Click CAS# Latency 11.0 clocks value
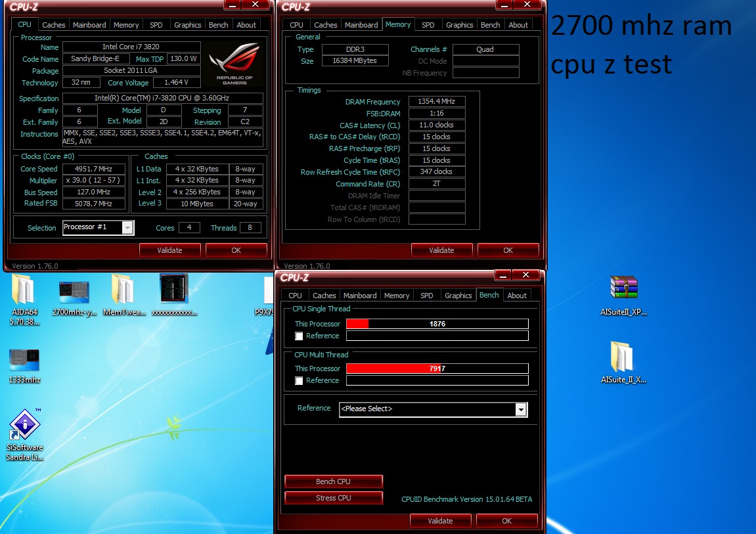Image resolution: width=756 pixels, height=534 pixels. [x=436, y=125]
